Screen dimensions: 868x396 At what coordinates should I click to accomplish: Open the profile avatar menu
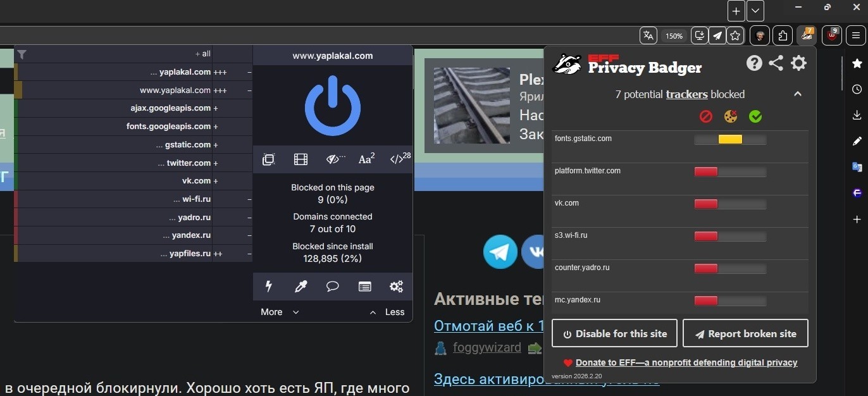click(760, 35)
